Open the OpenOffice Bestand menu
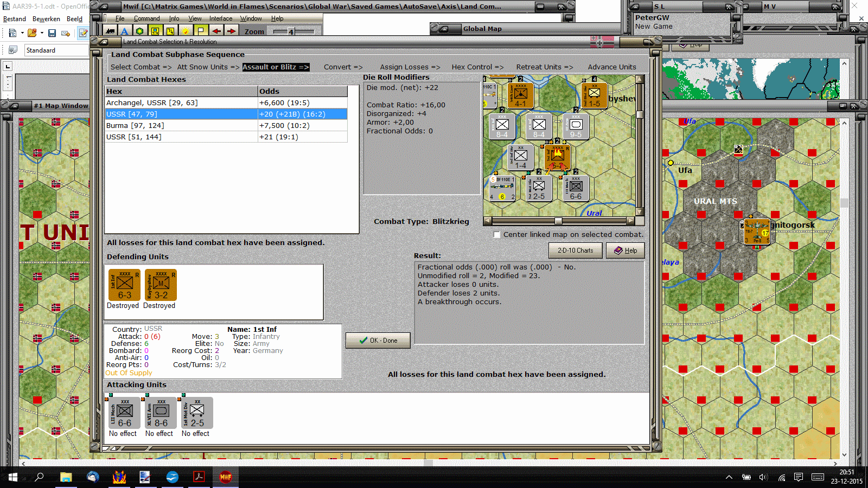 [x=15, y=19]
